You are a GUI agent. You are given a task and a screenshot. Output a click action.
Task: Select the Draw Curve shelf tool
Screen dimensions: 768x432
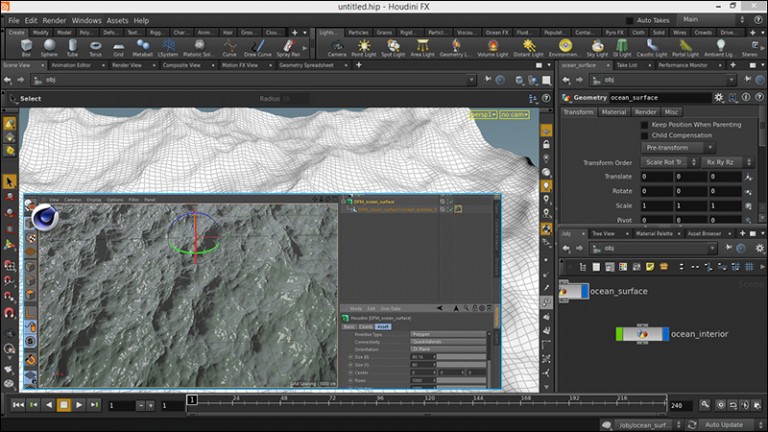pyautogui.click(x=258, y=48)
